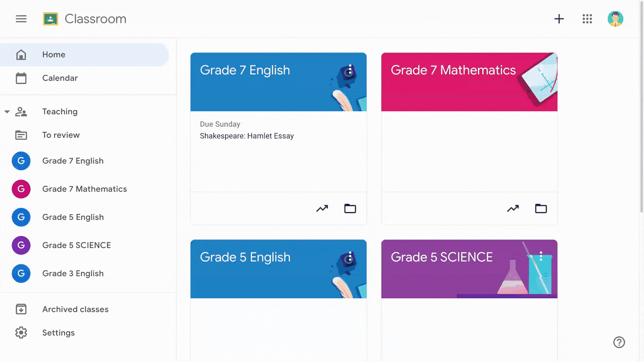This screenshot has width=644, height=362.
Task: Open three-dot menu on Grade 7 English card
Action: click(x=350, y=70)
